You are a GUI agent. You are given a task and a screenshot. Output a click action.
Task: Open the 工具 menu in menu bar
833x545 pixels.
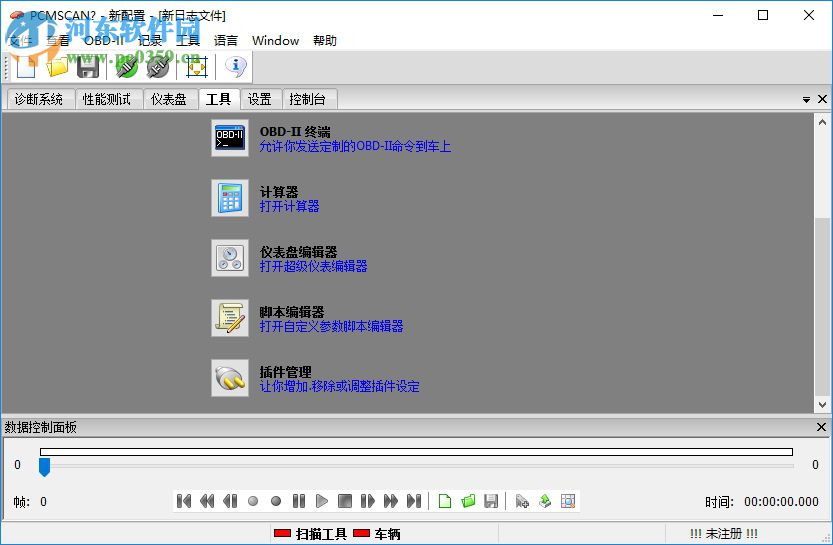(x=188, y=40)
